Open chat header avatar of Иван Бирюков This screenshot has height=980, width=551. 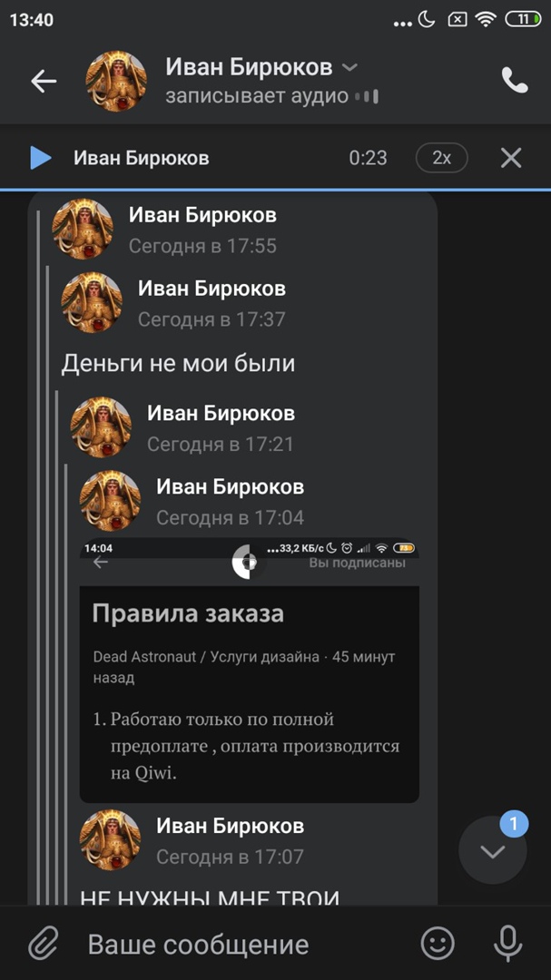click(115, 82)
